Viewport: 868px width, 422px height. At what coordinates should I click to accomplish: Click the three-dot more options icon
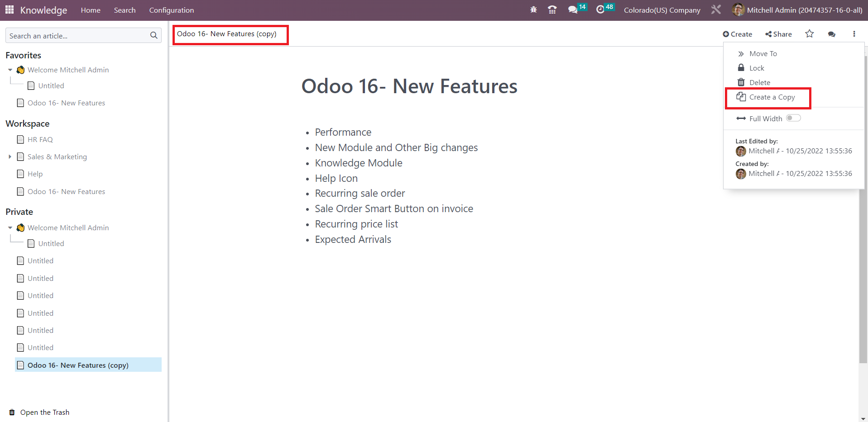854,34
